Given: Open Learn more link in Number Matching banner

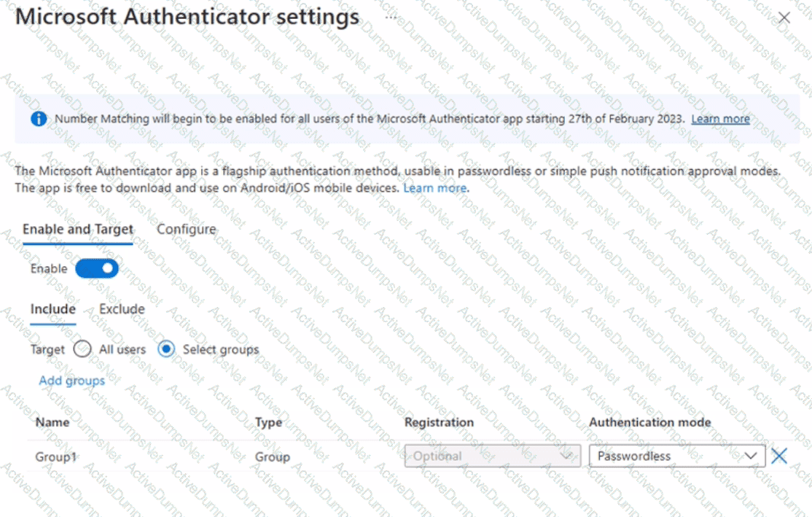Looking at the screenshot, I should click(x=720, y=119).
